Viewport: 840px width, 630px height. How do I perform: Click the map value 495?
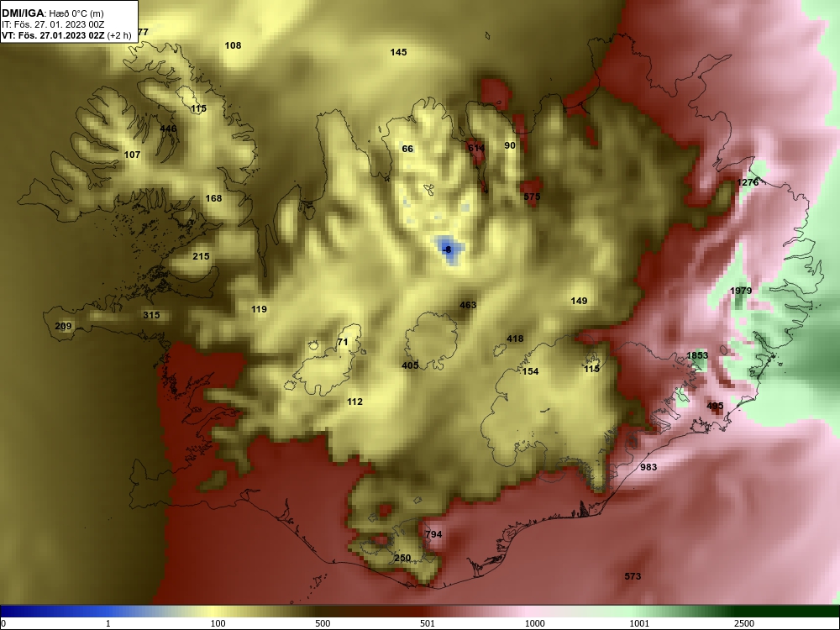[x=715, y=406]
